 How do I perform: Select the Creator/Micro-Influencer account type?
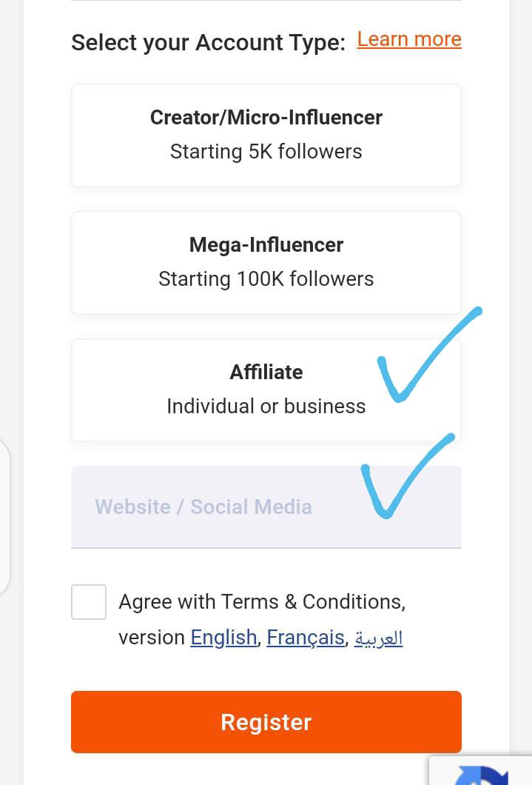[266, 136]
